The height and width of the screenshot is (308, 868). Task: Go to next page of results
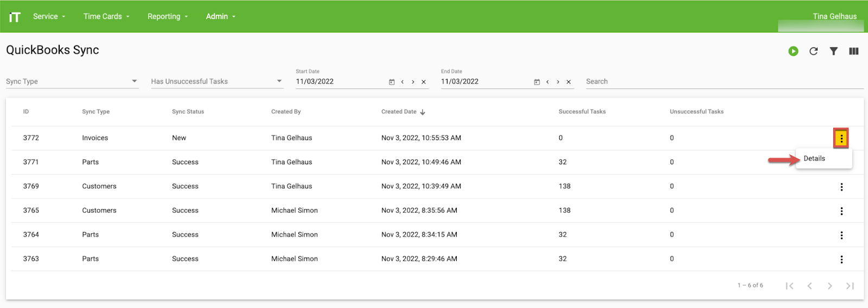[829, 286]
